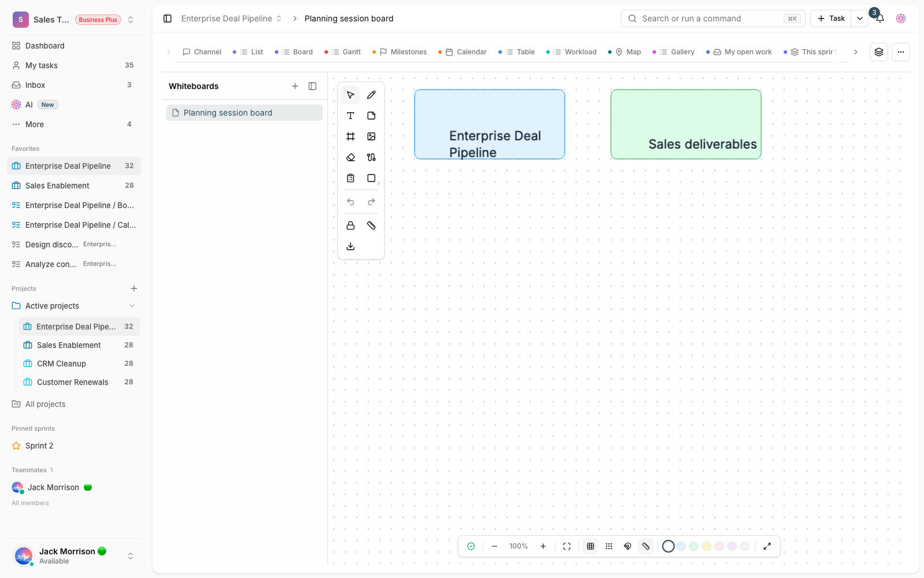Select the rectangle shape tool

pyautogui.click(x=371, y=178)
